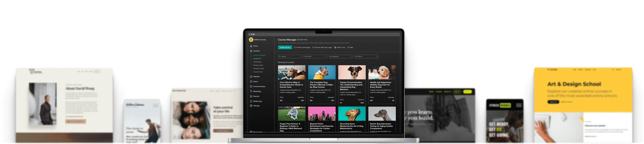
Task: Click the Marketing funnel icon
Action: click(x=251, y=91)
